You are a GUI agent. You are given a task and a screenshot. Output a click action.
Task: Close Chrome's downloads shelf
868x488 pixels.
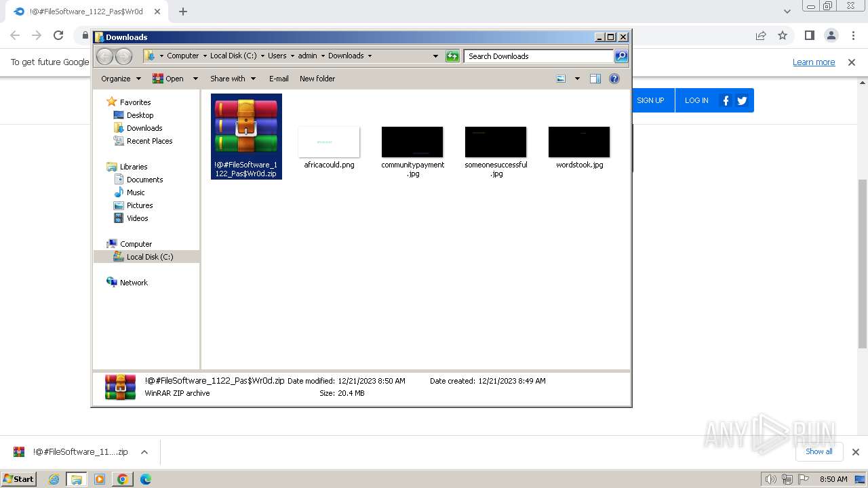coord(855,452)
